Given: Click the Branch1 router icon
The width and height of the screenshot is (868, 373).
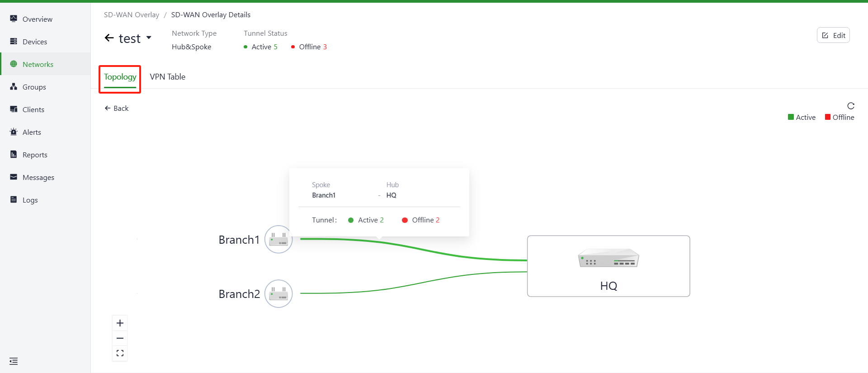Looking at the screenshot, I should pyautogui.click(x=278, y=239).
